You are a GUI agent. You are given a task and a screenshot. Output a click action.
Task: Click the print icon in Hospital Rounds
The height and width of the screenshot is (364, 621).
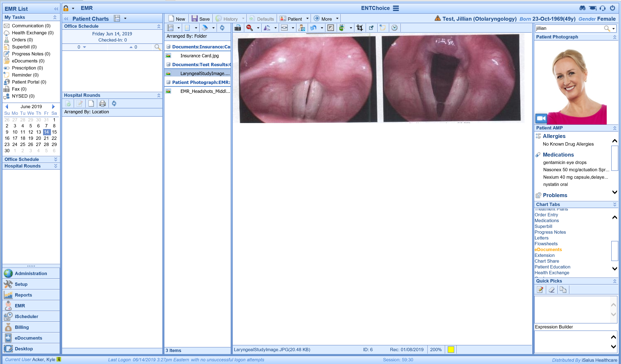coord(102,103)
